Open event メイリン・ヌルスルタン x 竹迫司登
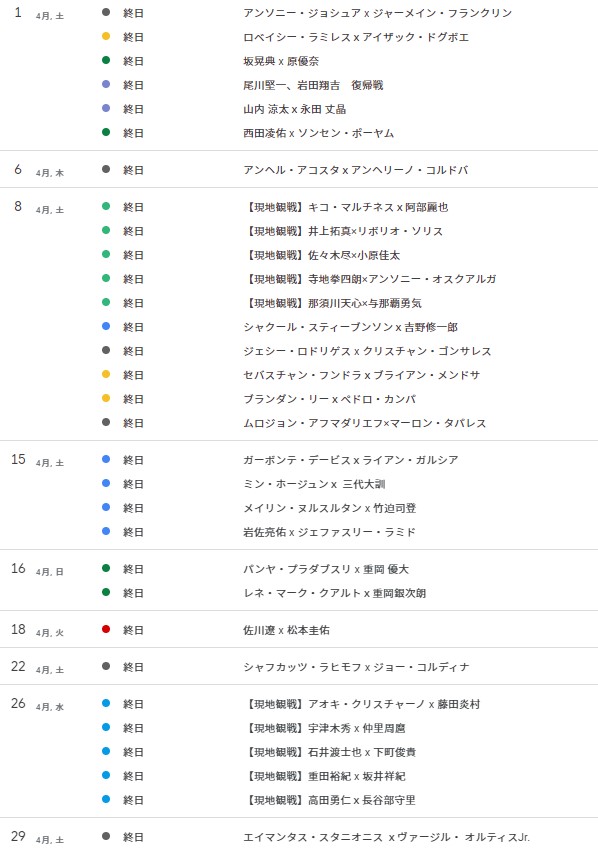The height and width of the screenshot is (852, 598). (x=330, y=508)
